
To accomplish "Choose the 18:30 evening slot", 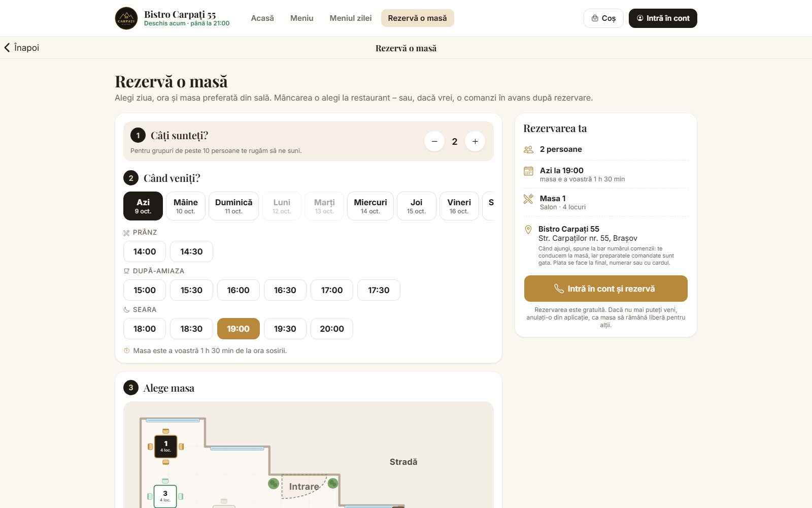I will [x=191, y=329].
